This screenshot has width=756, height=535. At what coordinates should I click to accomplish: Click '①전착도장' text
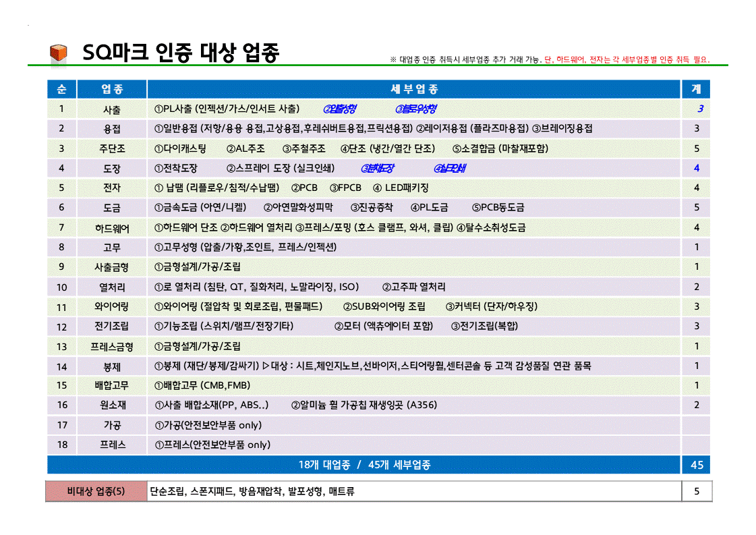click(176, 169)
